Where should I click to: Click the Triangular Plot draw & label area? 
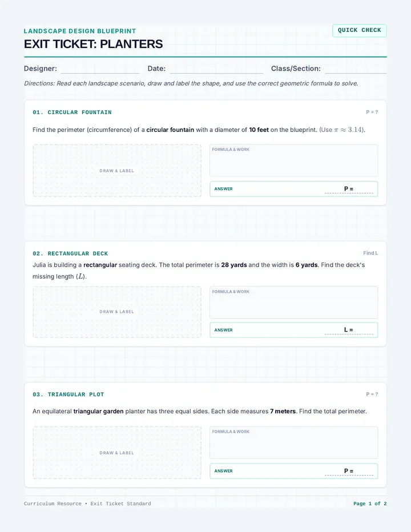click(117, 453)
